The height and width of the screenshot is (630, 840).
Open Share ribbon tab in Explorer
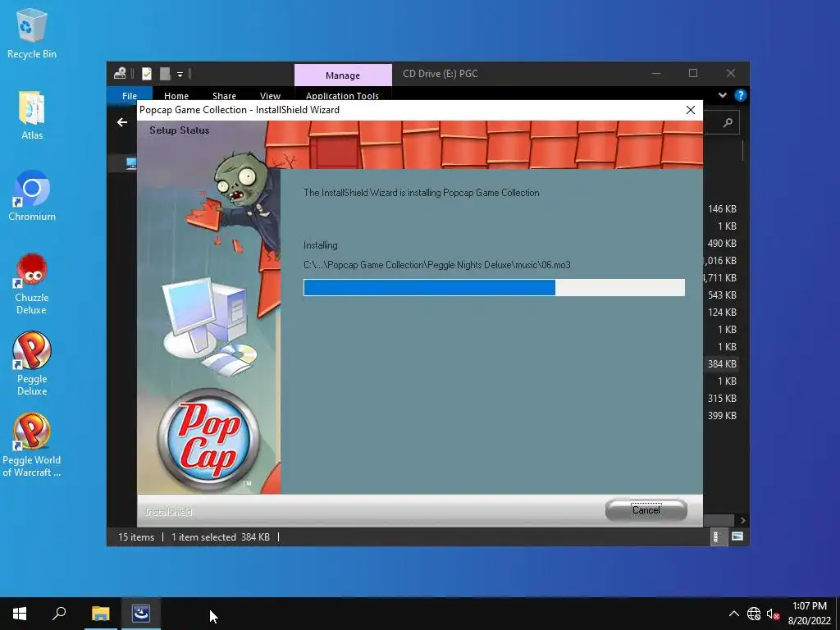224,95
